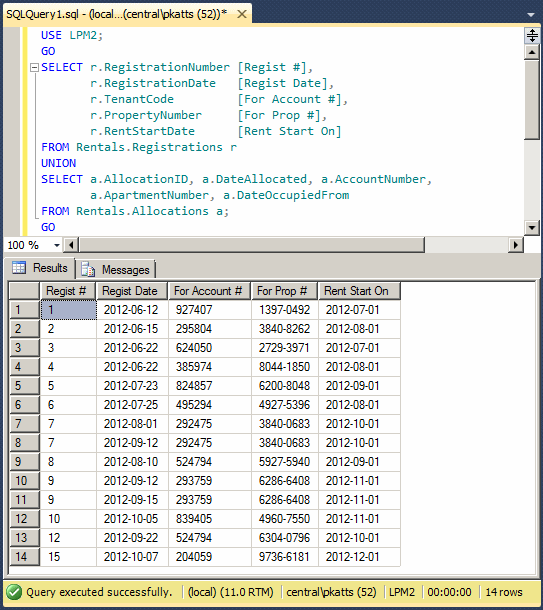543x610 pixels.
Task: Open the 100 % zoom dropdown
Action: pyautogui.click(x=57, y=245)
